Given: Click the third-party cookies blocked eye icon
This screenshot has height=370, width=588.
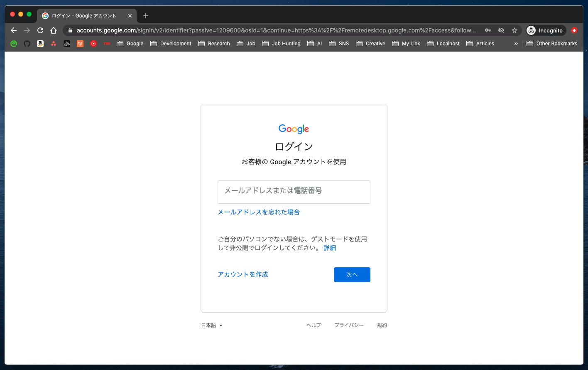Looking at the screenshot, I should tap(501, 30).
